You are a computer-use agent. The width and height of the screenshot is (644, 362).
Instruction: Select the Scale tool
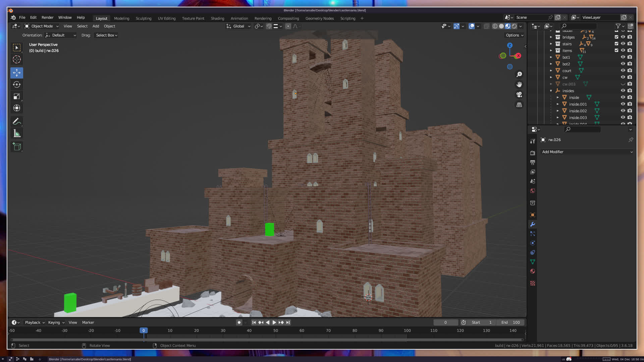pos(17,97)
